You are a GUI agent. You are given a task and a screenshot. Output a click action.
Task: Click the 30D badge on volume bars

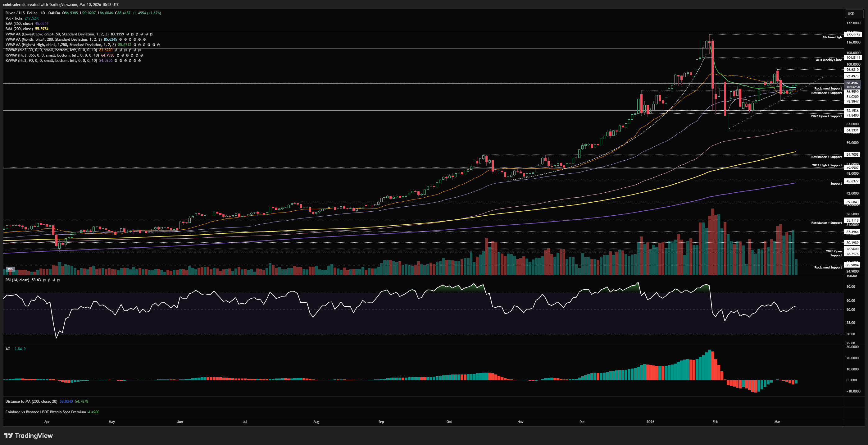11,269
